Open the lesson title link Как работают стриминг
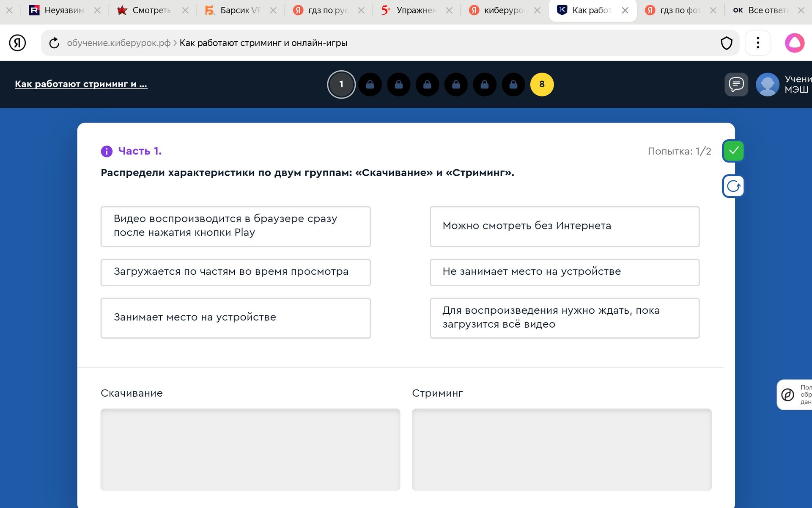Image resolution: width=812 pixels, height=508 pixels. click(x=81, y=84)
